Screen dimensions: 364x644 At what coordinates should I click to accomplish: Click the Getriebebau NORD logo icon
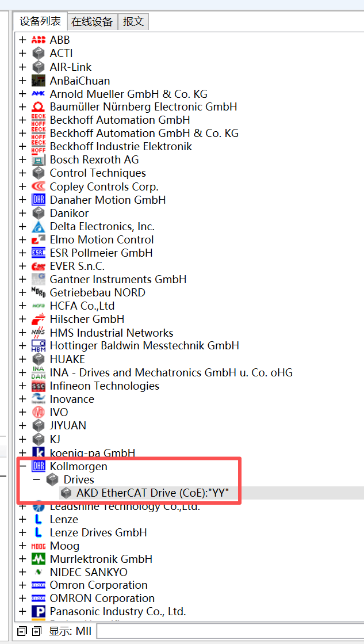(x=38, y=292)
